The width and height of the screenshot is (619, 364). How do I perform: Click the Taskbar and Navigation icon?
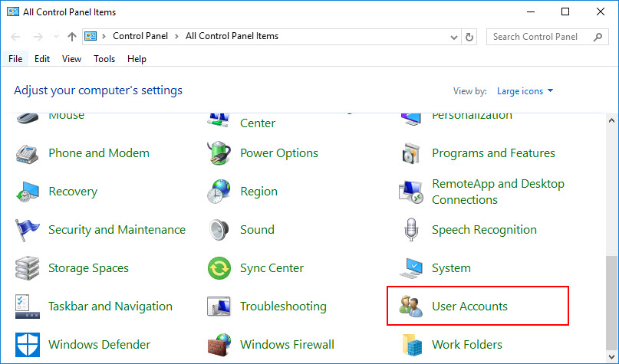28,307
